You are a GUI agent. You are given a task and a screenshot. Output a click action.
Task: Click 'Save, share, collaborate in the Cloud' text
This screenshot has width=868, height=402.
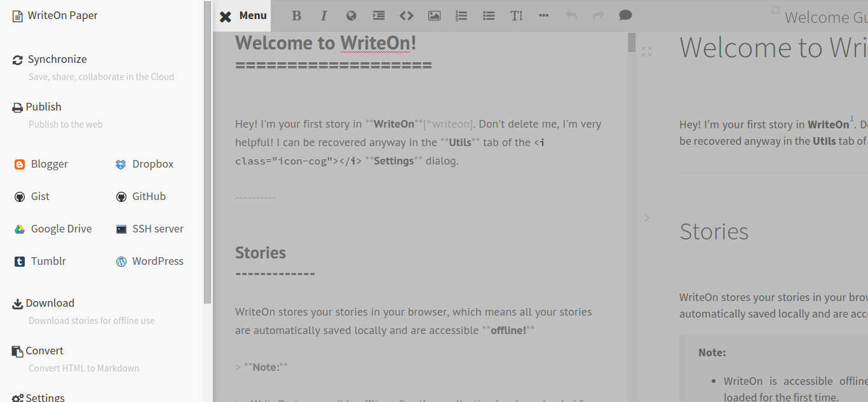(101, 77)
